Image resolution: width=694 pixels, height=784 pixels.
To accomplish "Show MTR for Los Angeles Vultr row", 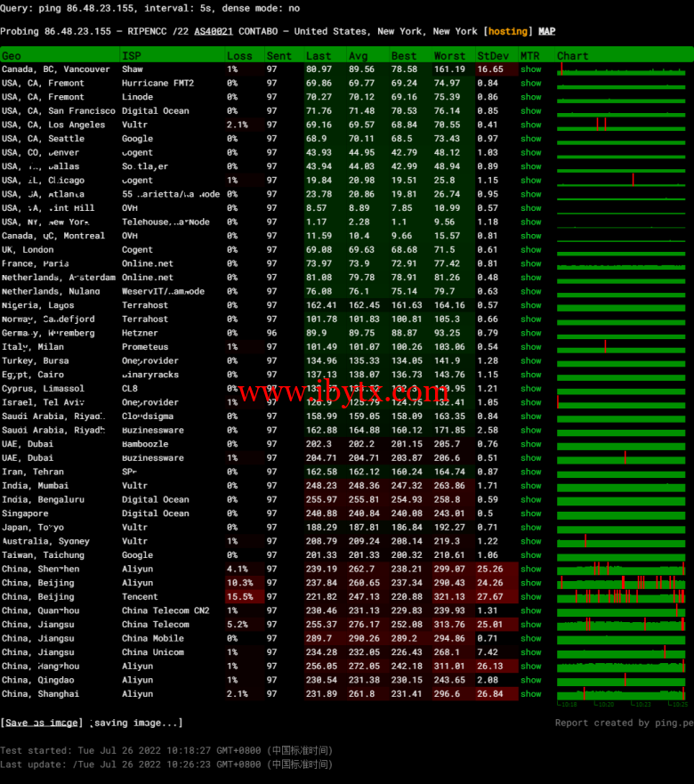I will point(531,125).
